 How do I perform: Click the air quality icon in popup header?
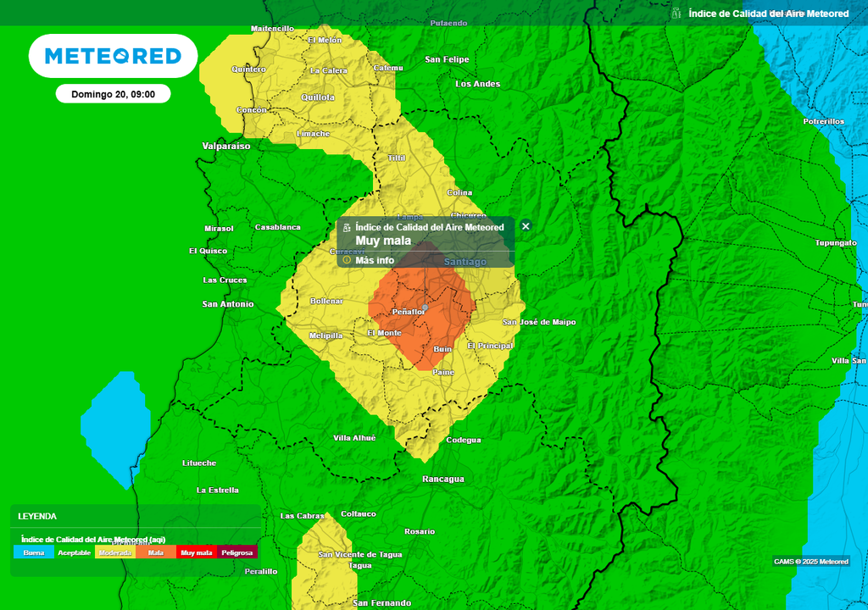pyautogui.click(x=347, y=228)
